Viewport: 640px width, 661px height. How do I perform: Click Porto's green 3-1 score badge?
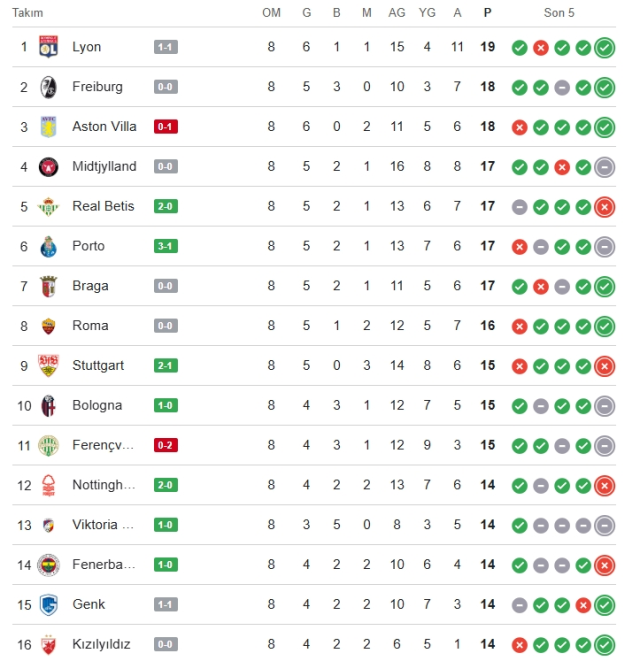coord(166,246)
